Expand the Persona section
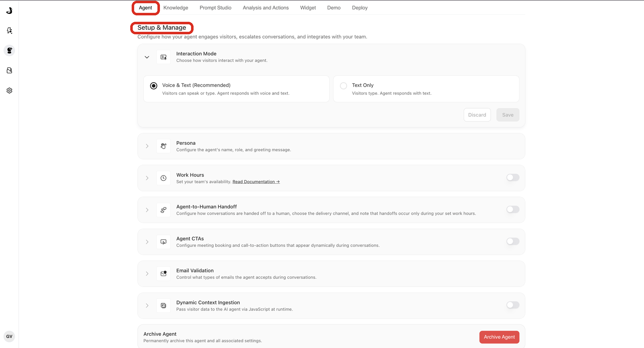644x348 pixels. click(147, 146)
